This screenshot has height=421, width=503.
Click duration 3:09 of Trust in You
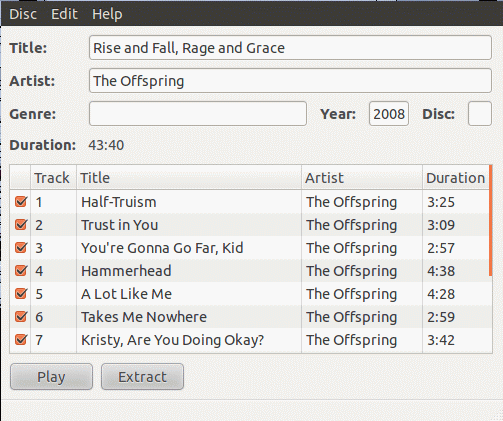point(441,225)
